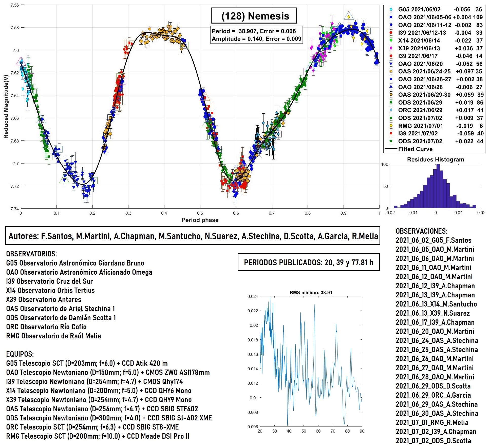Select the OAO Telescopio CMOS ZWO ASI178mm line
491x448 pixels.
(108, 372)
